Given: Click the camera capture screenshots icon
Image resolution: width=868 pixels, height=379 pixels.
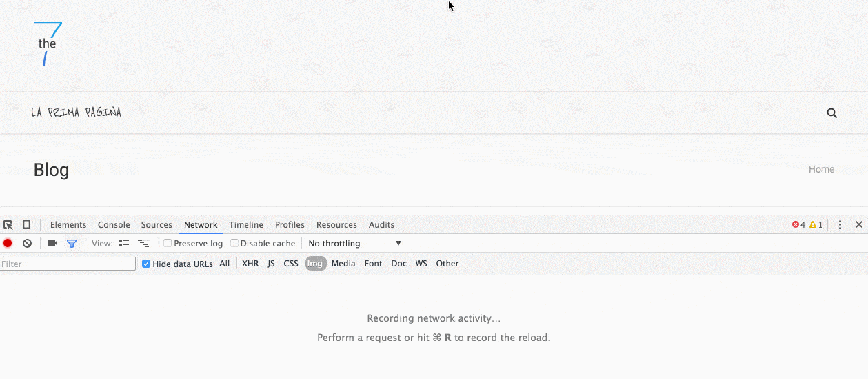Looking at the screenshot, I should [x=52, y=244].
